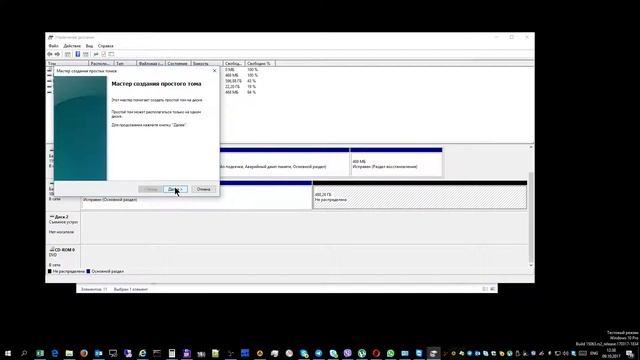Click the taskbar clock and date

[x=611, y=353]
